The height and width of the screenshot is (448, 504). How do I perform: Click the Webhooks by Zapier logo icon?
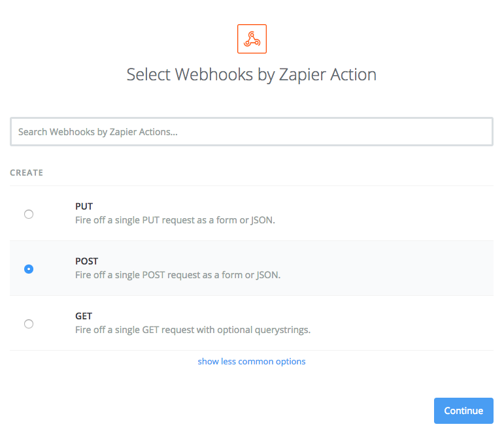(x=252, y=39)
